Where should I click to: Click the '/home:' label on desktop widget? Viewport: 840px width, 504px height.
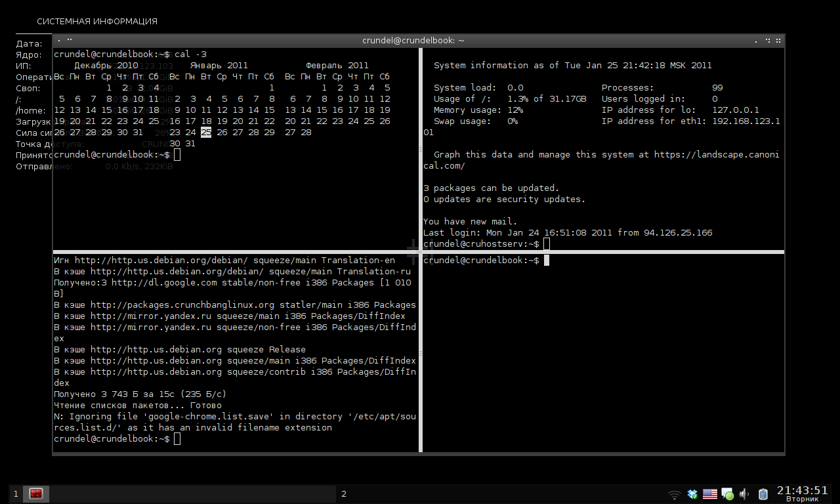(x=31, y=111)
